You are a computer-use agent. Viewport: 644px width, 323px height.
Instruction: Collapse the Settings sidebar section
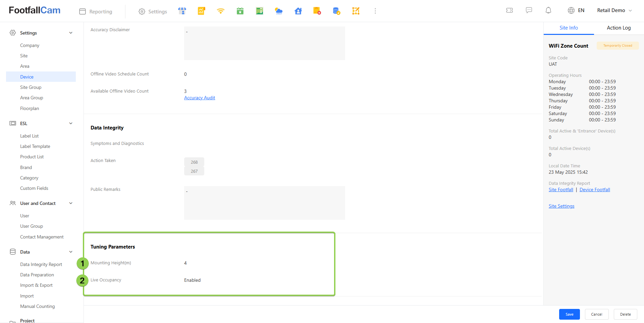[71, 33]
